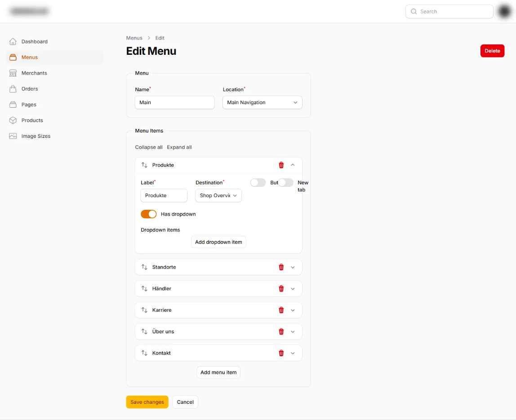Click Add dropdown item button

pyautogui.click(x=218, y=242)
